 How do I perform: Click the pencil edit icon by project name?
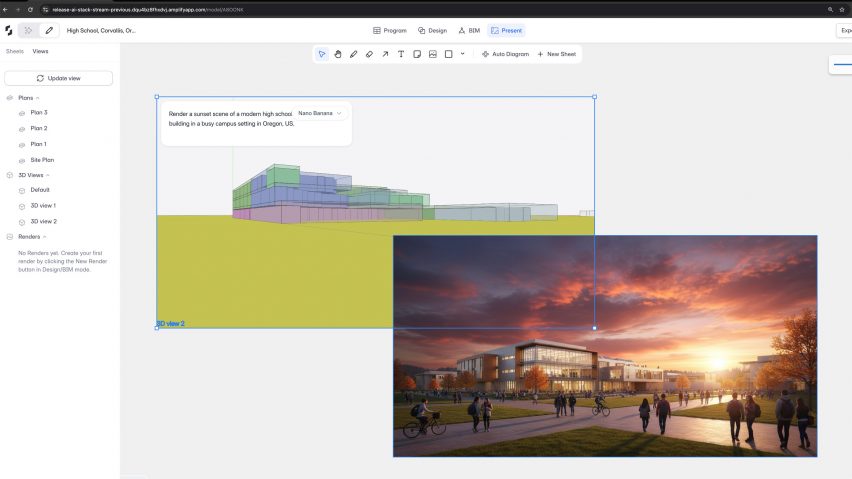tap(49, 30)
